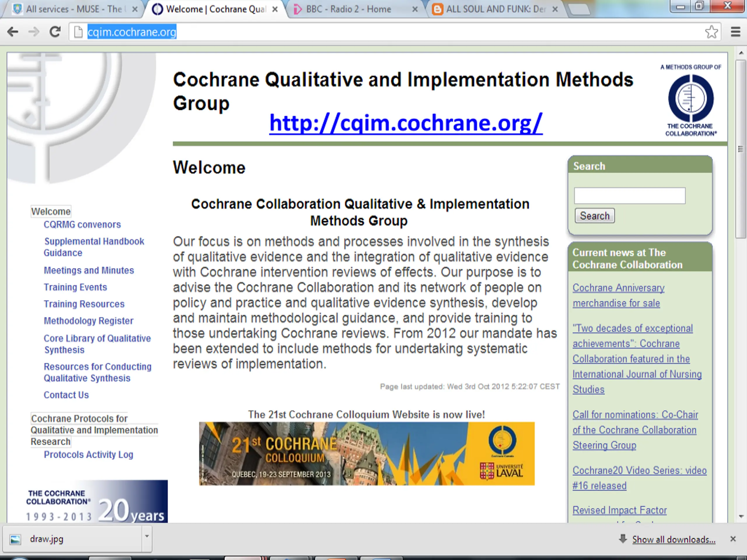Open Resources for Conducting Qualitative Synthesis

pos(97,372)
